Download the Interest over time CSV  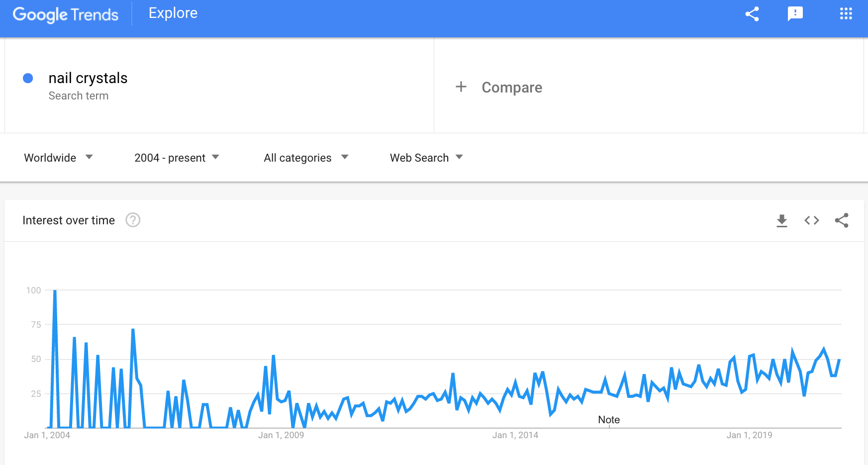pyautogui.click(x=782, y=220)
